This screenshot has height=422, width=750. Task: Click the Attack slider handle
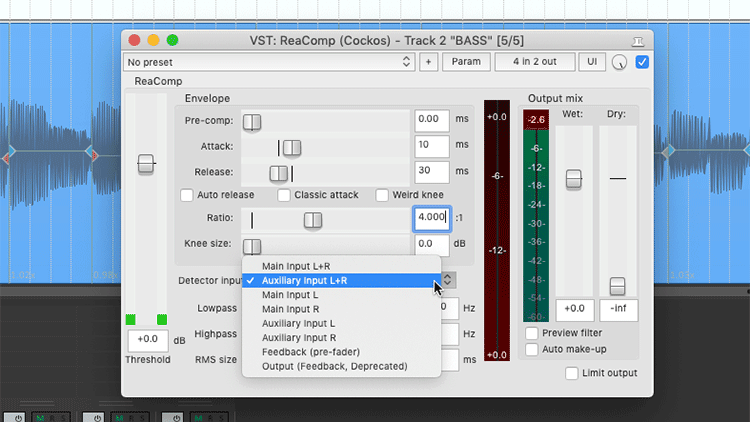tap(291, 148)
